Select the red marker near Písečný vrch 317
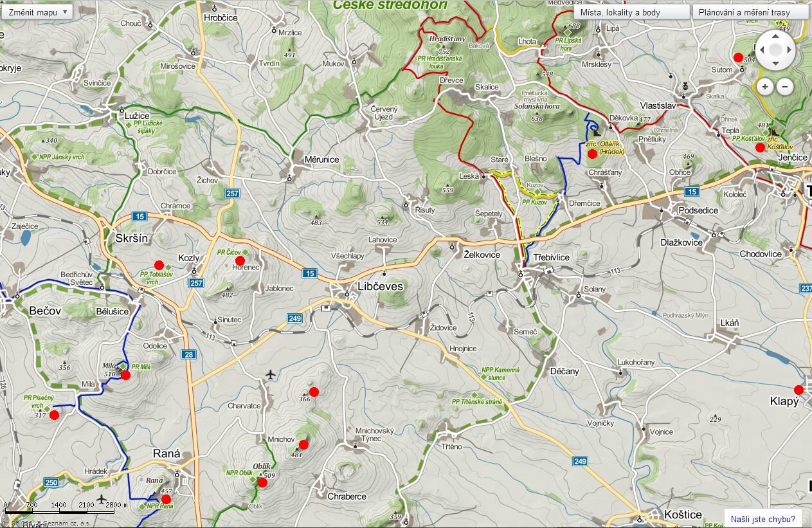The width and height of the screenshot is (812, 528). [x=54, y=415]
